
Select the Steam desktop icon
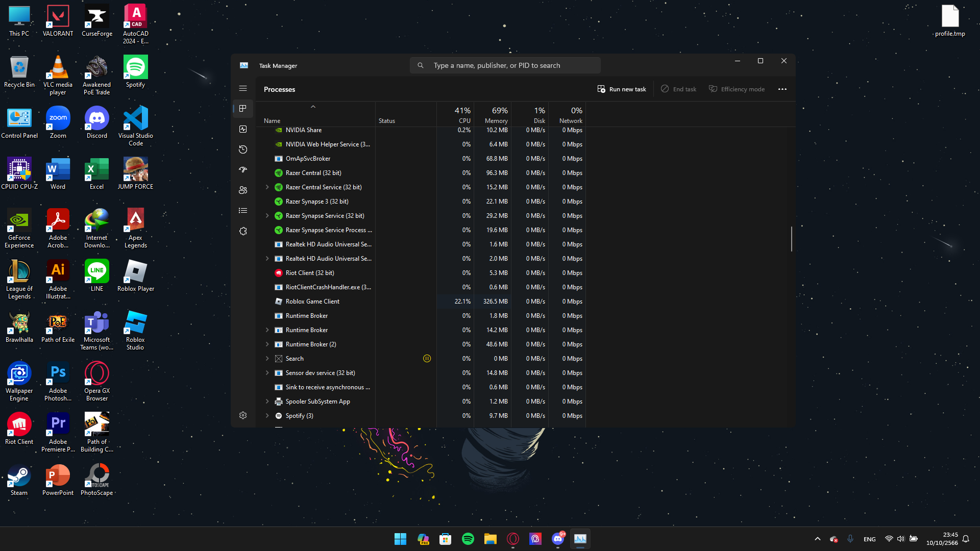19,480
